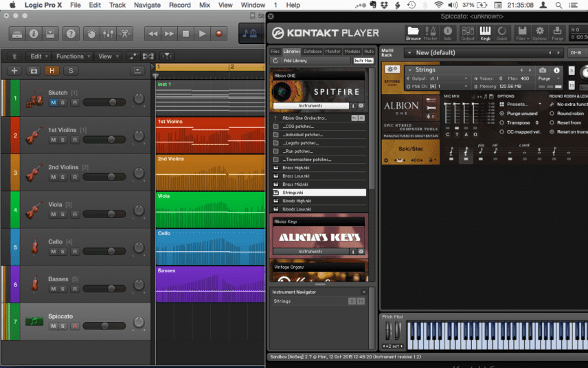Select the 1st Violins red region

tap(210, 136)
